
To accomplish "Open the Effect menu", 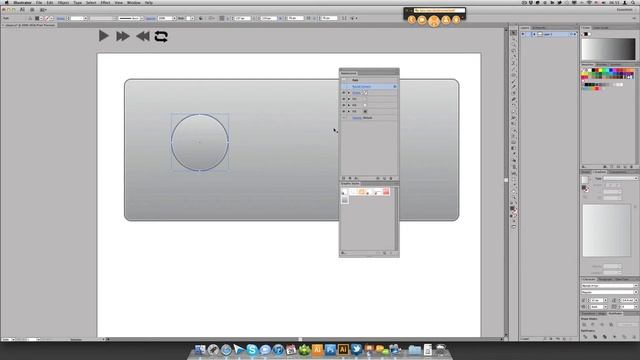I will click(x=105, y=3).
